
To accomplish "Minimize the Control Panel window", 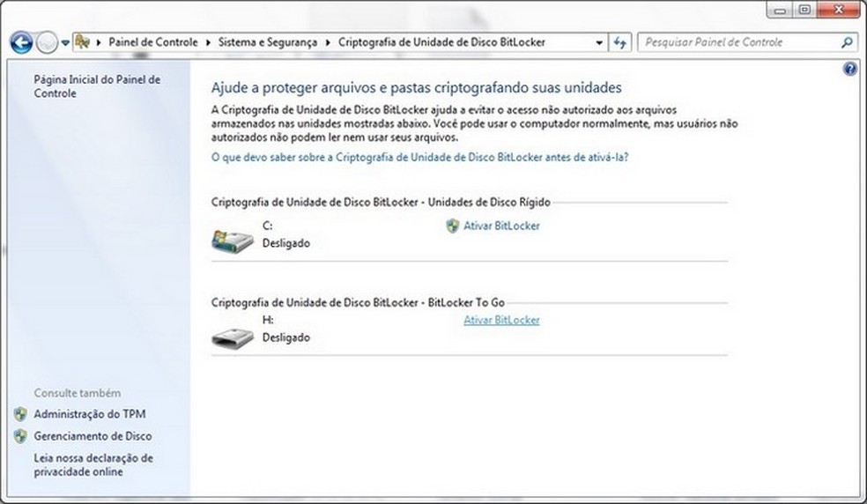I will pyautogui.click(x=780, y=10).
